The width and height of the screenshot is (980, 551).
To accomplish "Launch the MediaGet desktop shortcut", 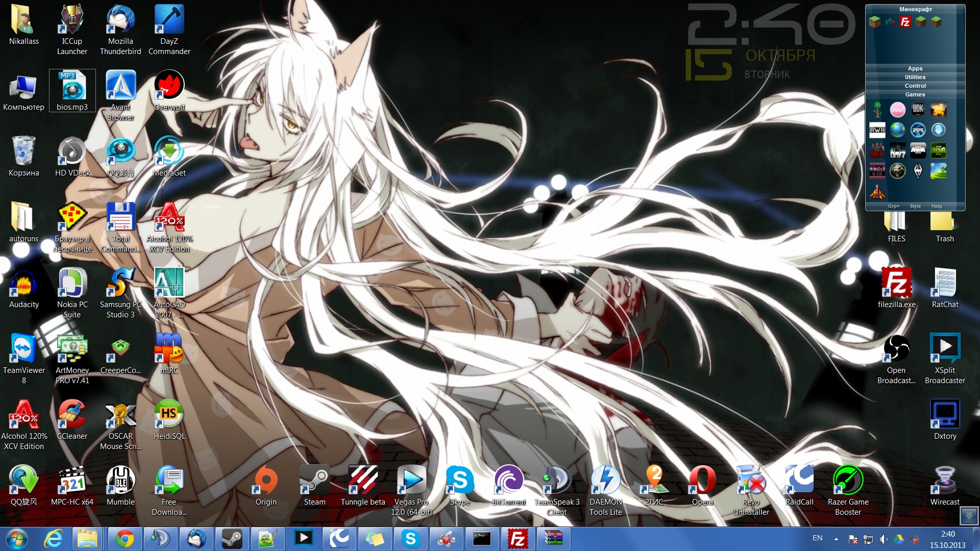I will pyautogui.click(x=169, y=156).
